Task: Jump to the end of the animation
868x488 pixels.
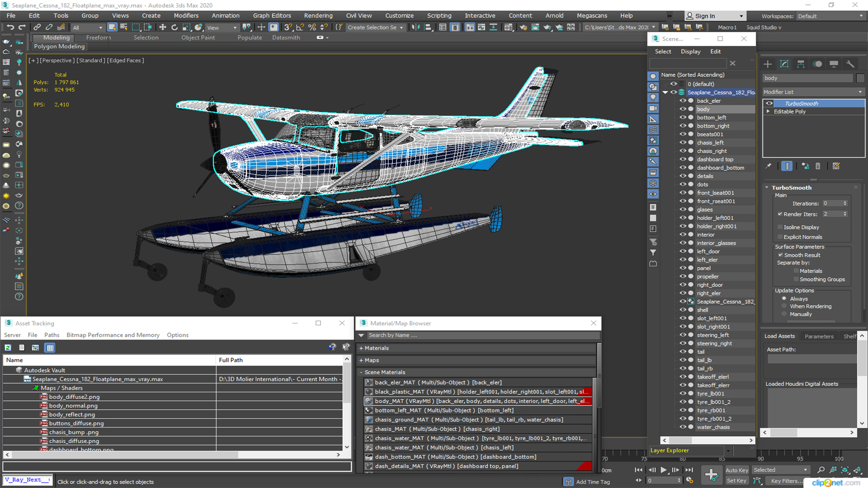Action: coord(689,470)
